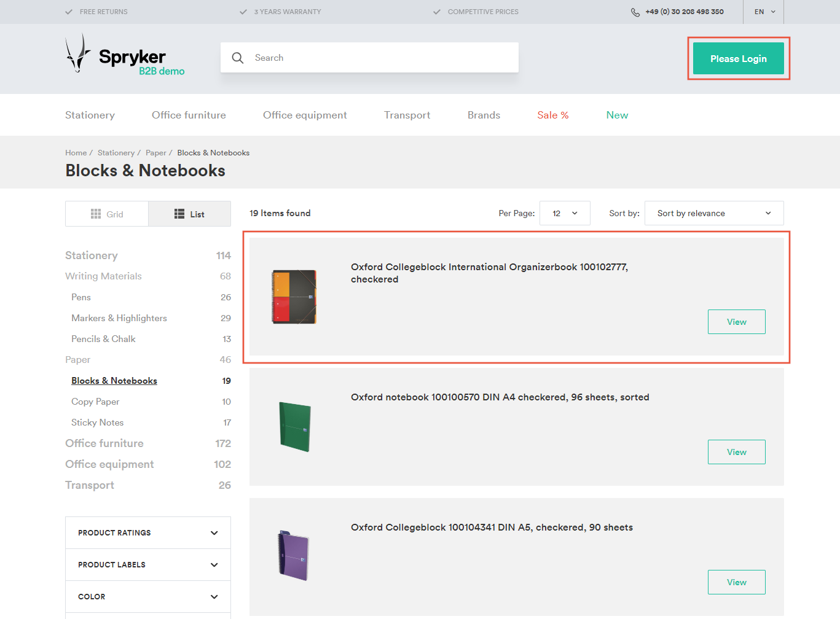The image size is (840, 619).
Task: Open the Transport menu
Action: 407,115
